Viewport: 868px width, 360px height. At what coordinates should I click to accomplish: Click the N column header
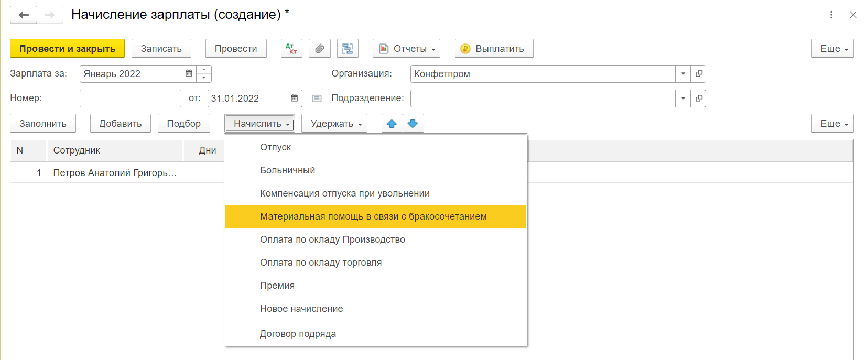pos(28,150)
